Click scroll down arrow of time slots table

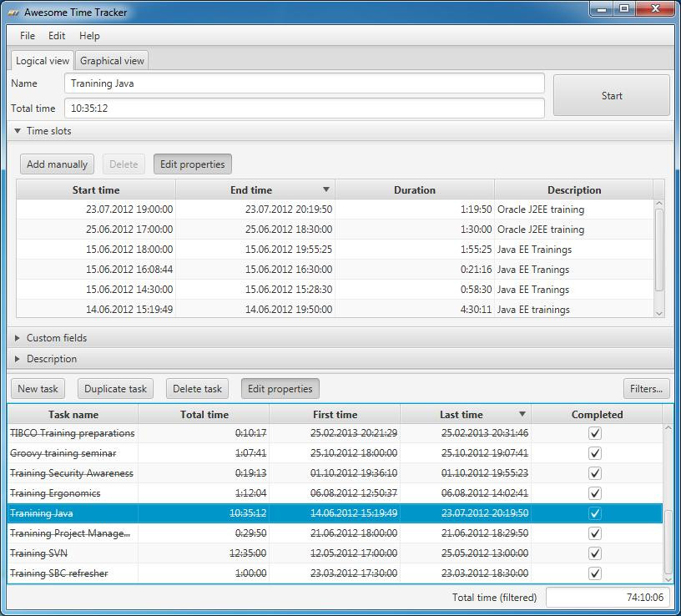pyautogui.click(x=658, y=313)
